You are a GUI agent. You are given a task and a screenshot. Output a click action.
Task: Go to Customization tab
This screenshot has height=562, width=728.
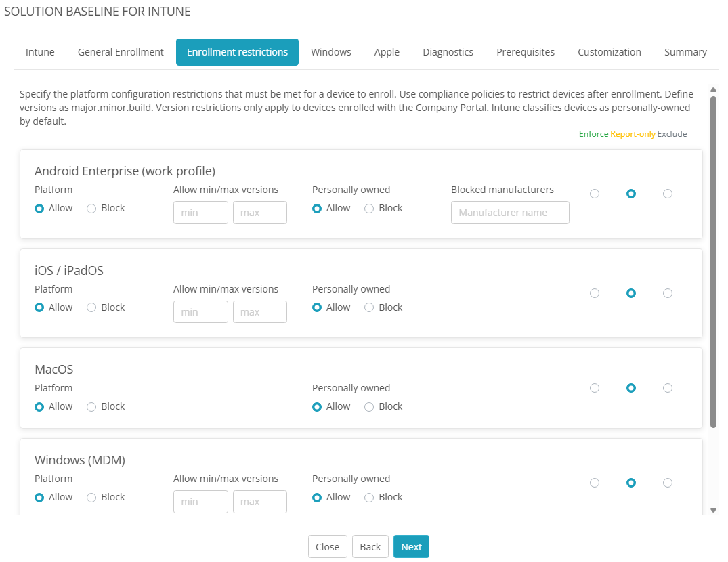[x=609, y=52]
